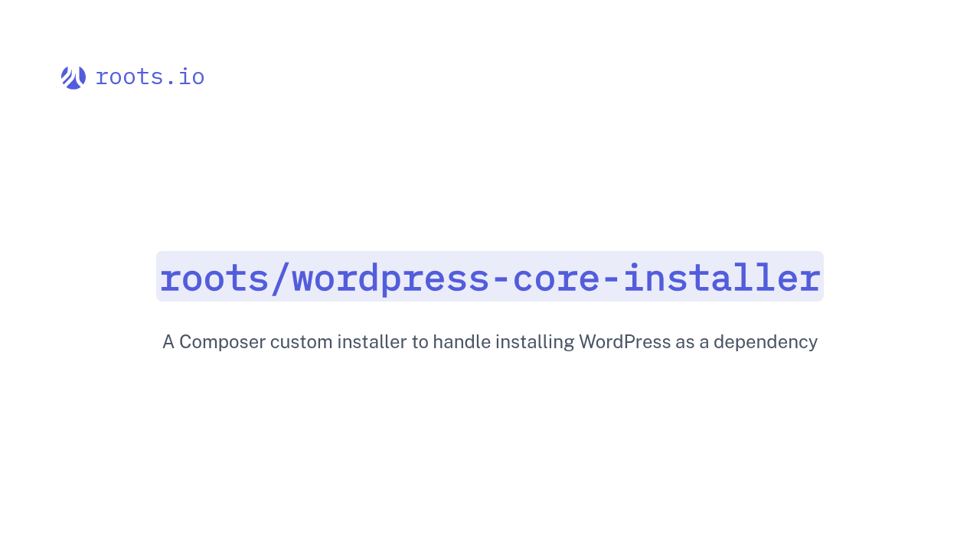980x551 pixels.
Task: Select the circular leaf emblem beside roots.io
Action: (73, 77)
